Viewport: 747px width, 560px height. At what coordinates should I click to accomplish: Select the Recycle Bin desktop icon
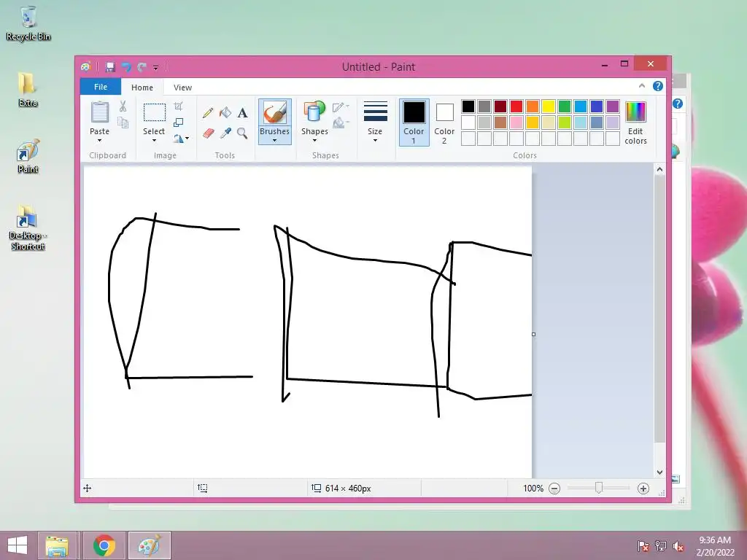pos(28,23)
